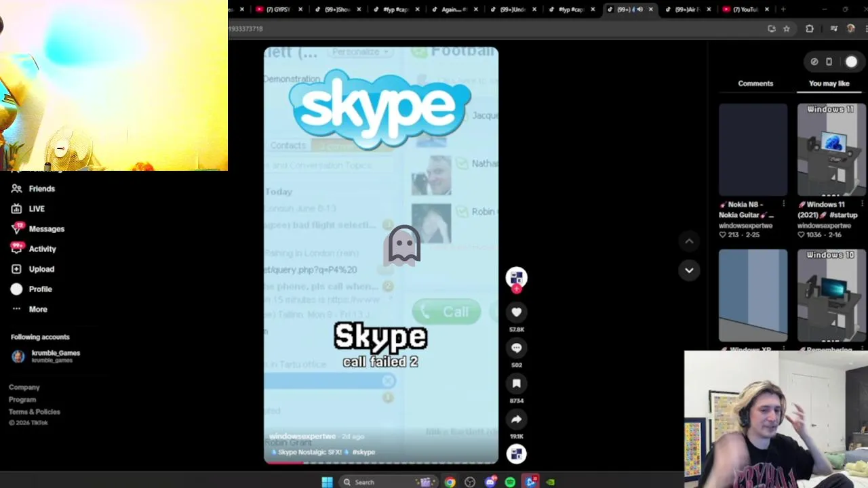Click the Program footer link
Screen dimensions: 868x488
22,399
